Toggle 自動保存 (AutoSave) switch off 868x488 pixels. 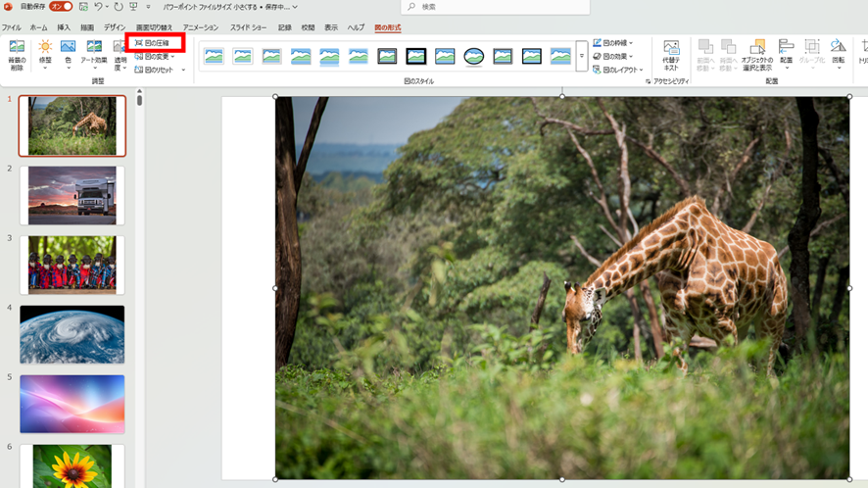pos(61,7)
